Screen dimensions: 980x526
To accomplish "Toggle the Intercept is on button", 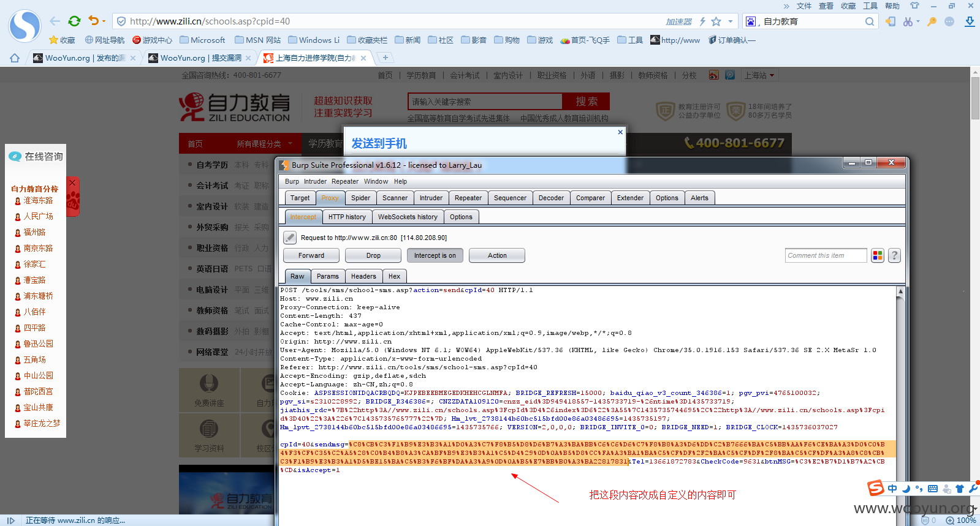I will point(435,255).
